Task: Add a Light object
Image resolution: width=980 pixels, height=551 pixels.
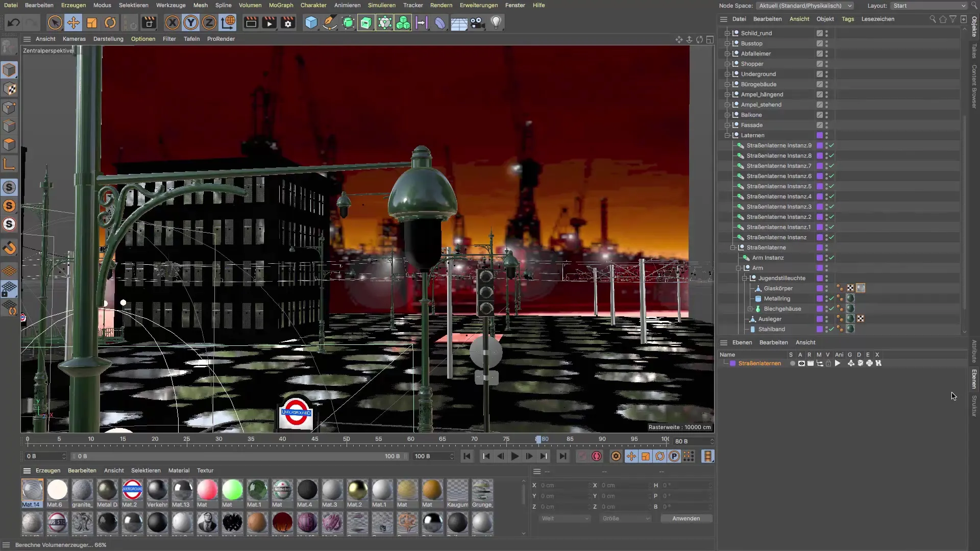Action: (x=496, y=22)
